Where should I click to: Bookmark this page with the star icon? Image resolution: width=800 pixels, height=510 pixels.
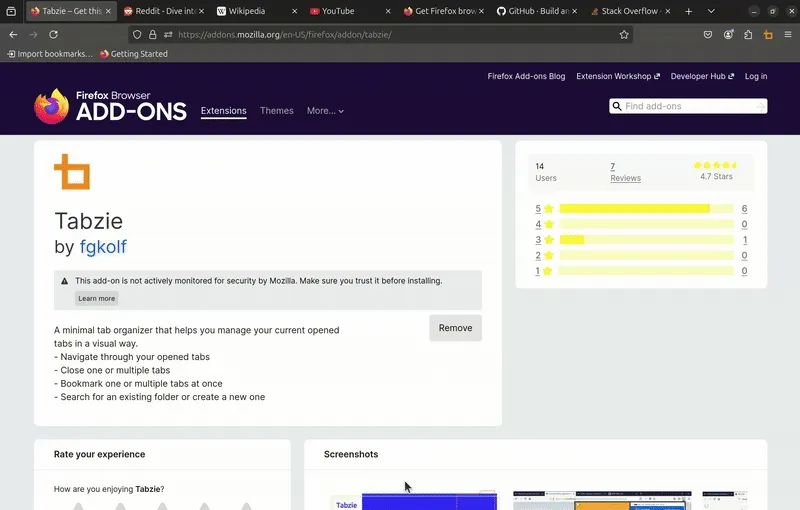coord(623,35)
